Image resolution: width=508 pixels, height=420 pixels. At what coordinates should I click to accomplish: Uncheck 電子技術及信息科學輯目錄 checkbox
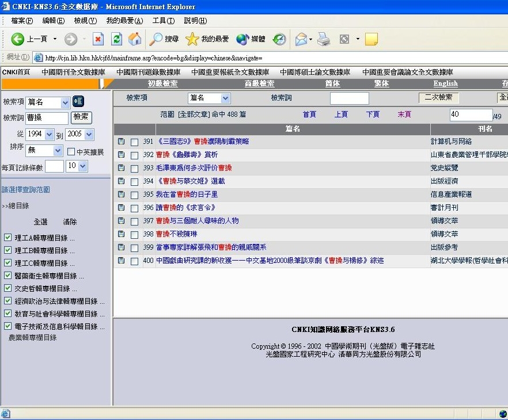click(8, 326)
